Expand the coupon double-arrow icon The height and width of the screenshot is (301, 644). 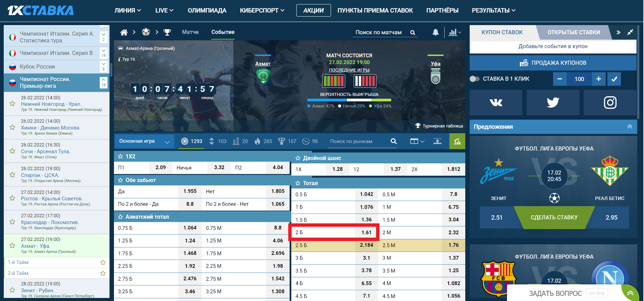(618, 33)
